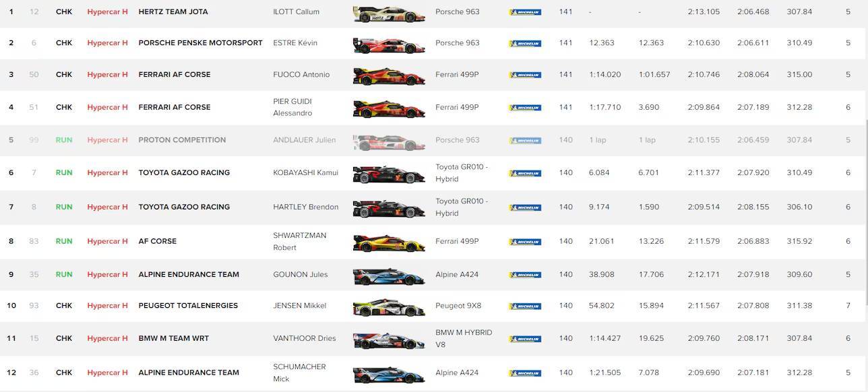Click the Michelin logo in Peugeot TotalEnergies row
The width and height of the screenshot is (868, 392).
click(525, 306)
